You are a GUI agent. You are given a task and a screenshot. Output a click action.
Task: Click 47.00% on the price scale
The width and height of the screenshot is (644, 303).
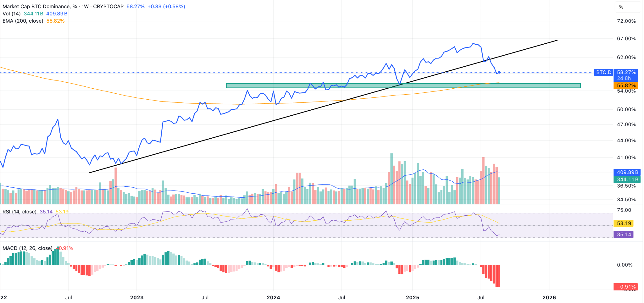point(626,124)
